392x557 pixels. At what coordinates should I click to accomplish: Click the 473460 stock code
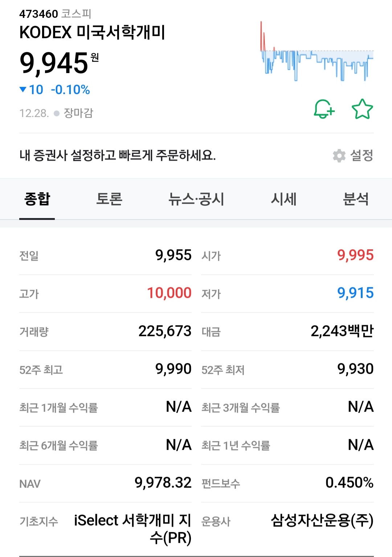(38, 14)
